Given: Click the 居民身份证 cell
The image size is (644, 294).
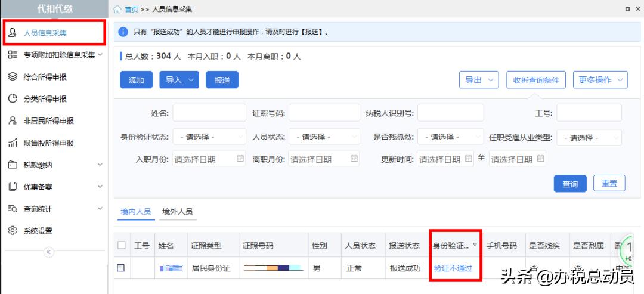Looking at the screenshot, I should [x=211, y=268].
